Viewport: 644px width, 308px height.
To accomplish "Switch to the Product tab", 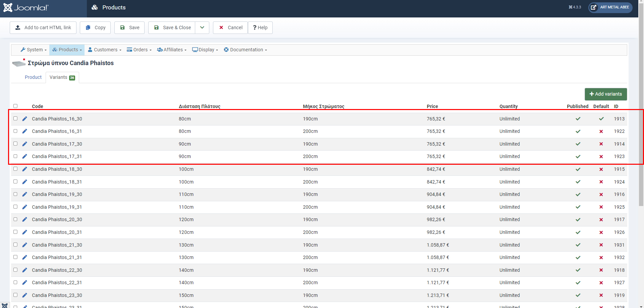I will pos(33,77).
